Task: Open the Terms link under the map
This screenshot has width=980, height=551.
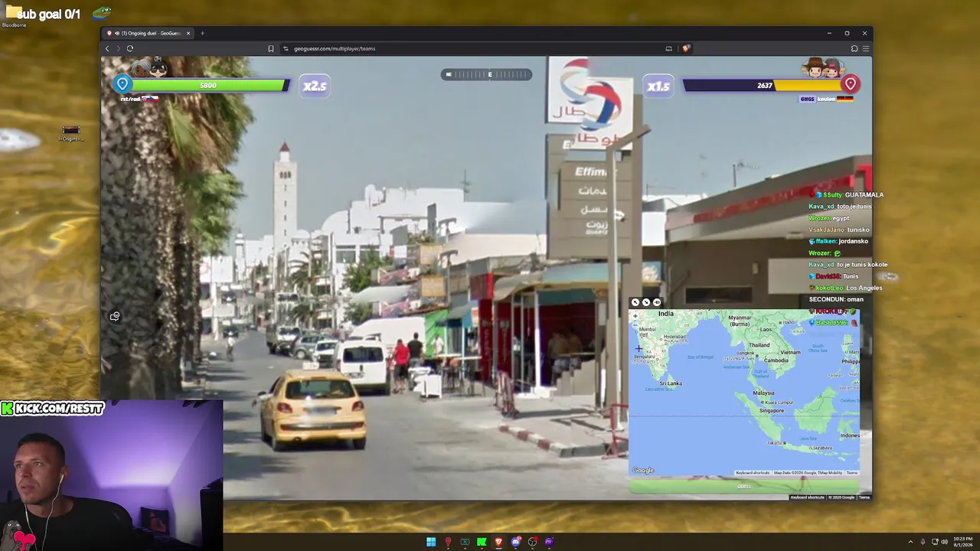Action: pyautogui.click(x=852, y=473)
